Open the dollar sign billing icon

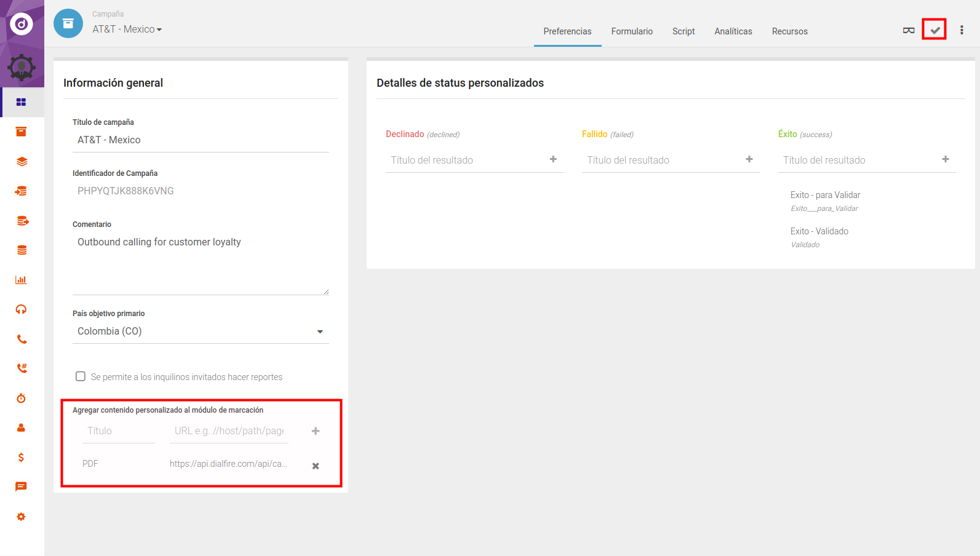[x=22, y=457]
